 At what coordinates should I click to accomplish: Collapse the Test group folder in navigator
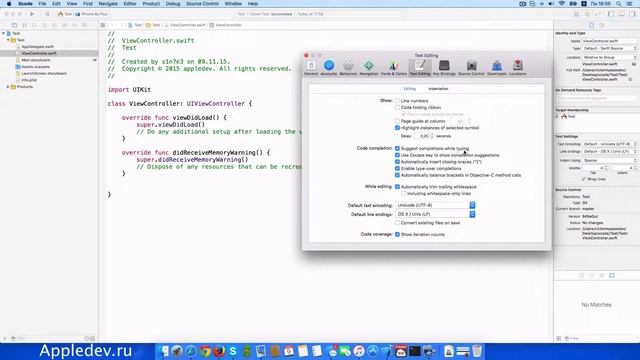pyautogui.click(x=8, y=40)
